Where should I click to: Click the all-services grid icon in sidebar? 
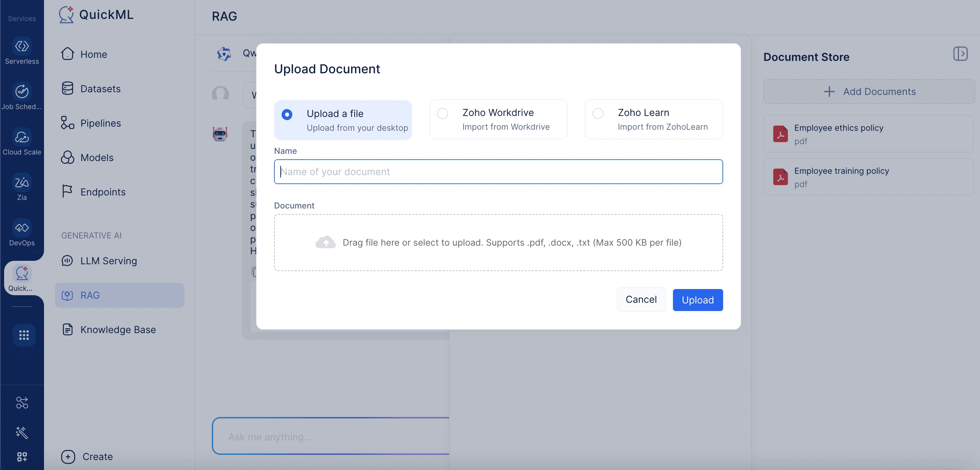point(24,335)
